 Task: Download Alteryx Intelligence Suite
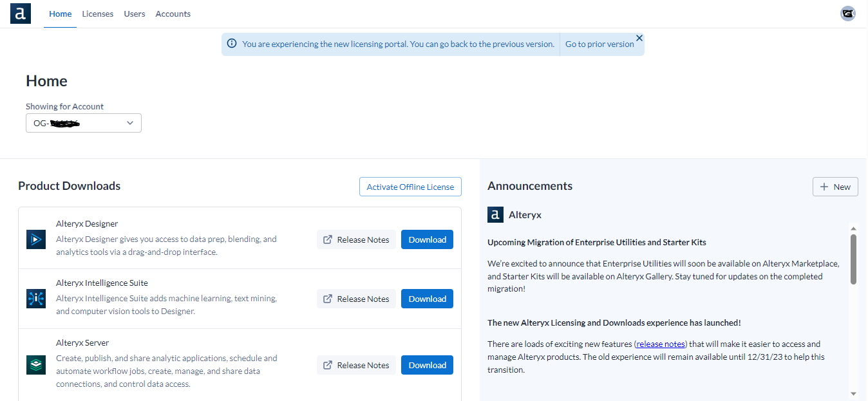[x=428, y=299]
